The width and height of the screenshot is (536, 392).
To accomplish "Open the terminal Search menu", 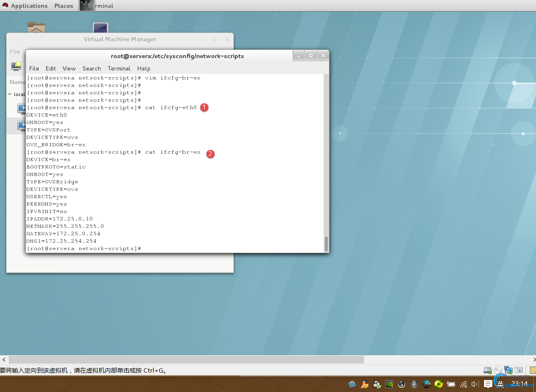I will click(x=92, y=68).
